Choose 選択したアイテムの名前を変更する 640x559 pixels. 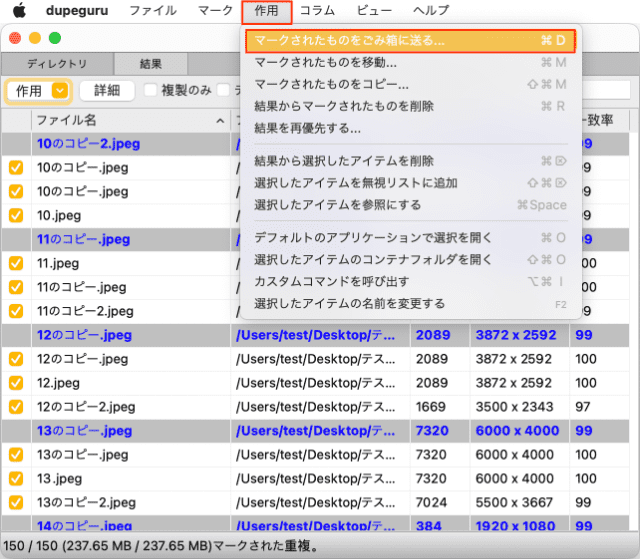click(x=410, y=304)
